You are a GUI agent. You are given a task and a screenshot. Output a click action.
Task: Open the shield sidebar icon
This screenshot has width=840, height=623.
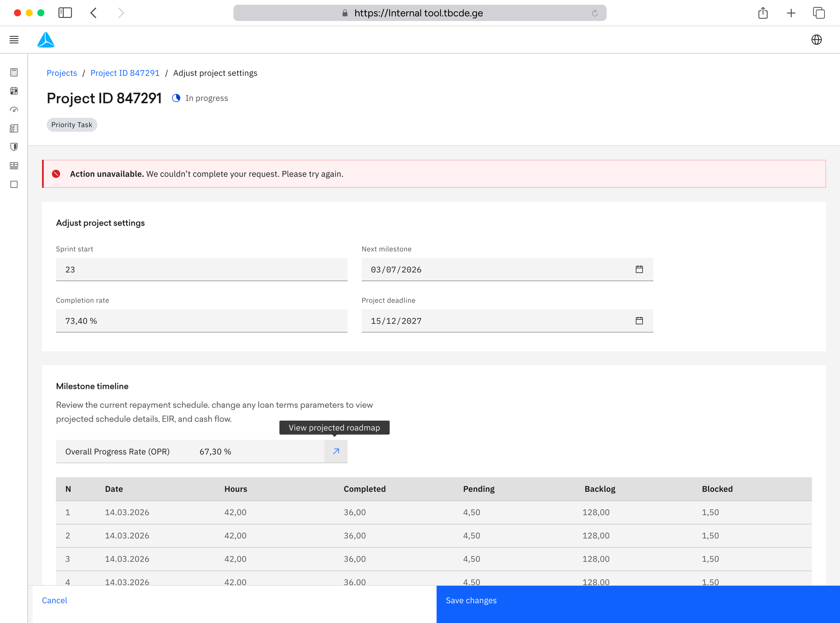click(x=14, y=147)
